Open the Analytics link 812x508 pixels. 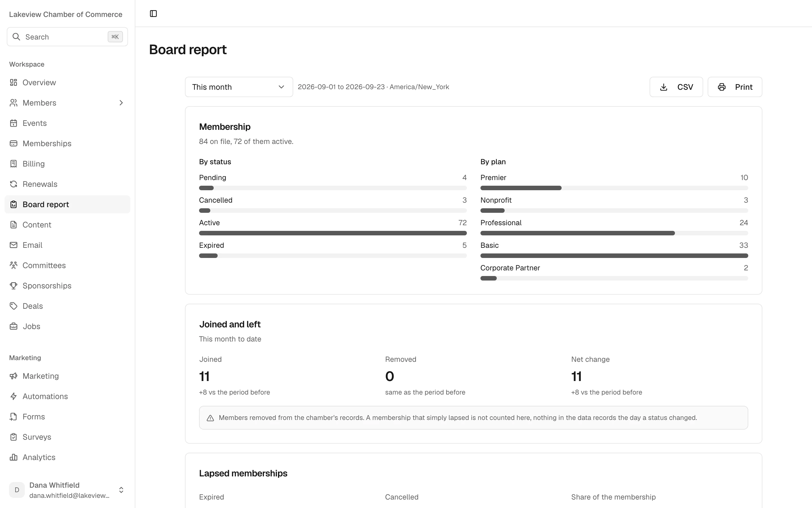pos(67,457)
